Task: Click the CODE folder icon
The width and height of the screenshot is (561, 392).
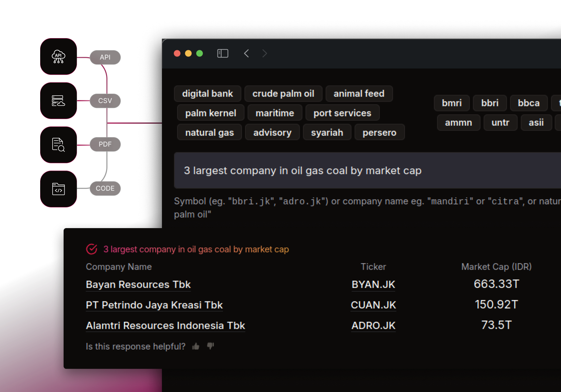Action: [x=58, y=188]
